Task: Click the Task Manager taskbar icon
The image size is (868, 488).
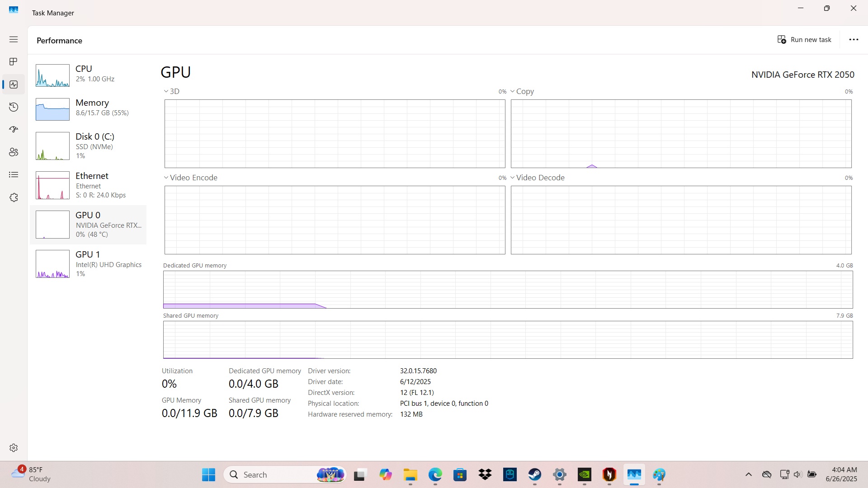Action: click(634, 474)
